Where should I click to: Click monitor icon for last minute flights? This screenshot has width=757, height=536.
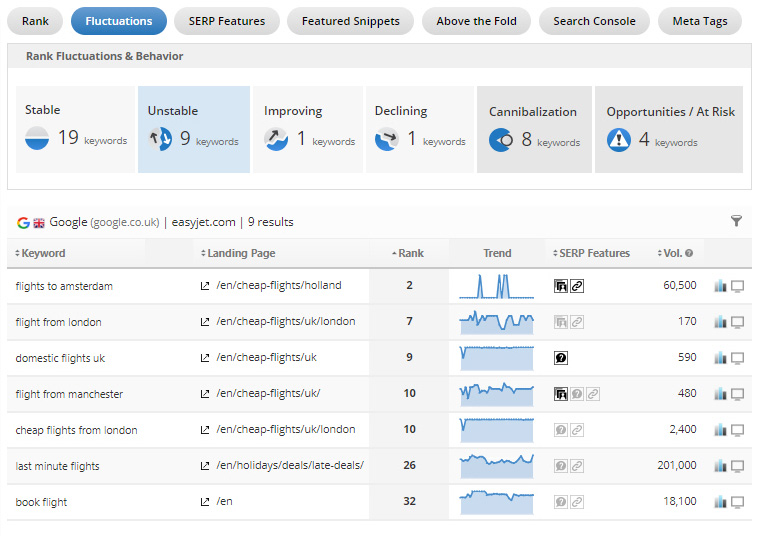pyautogui.click(x=738, y=466)
